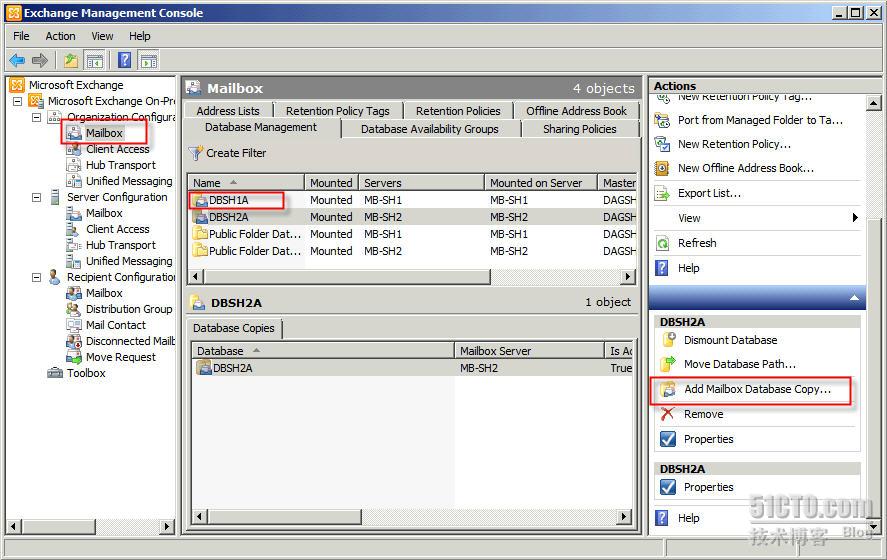
Task: Click the Dismount Database action link
Action: point(730,340)
